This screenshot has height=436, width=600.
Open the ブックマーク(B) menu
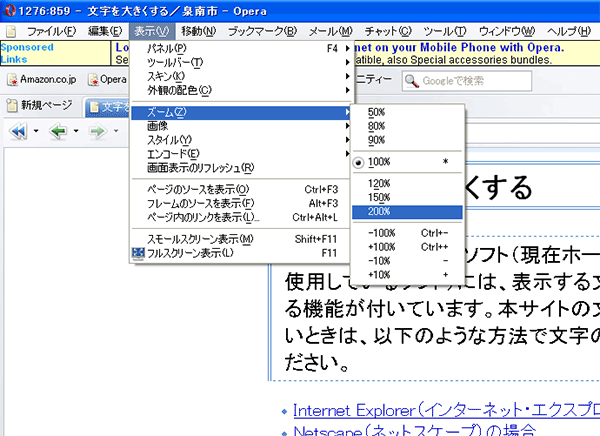pyautogui.click(x=262, y=31)
